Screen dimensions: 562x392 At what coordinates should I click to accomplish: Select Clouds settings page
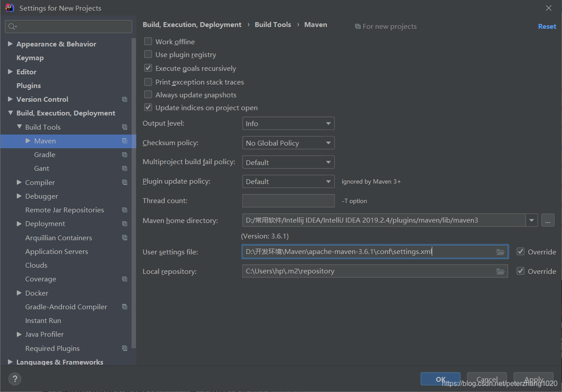36,265
